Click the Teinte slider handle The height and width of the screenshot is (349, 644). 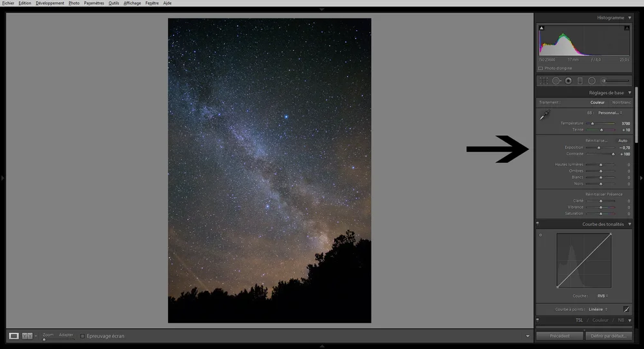coord(601,130)
